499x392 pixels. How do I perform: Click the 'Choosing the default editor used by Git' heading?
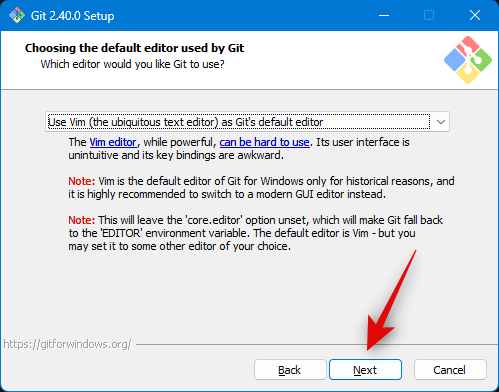134,48
